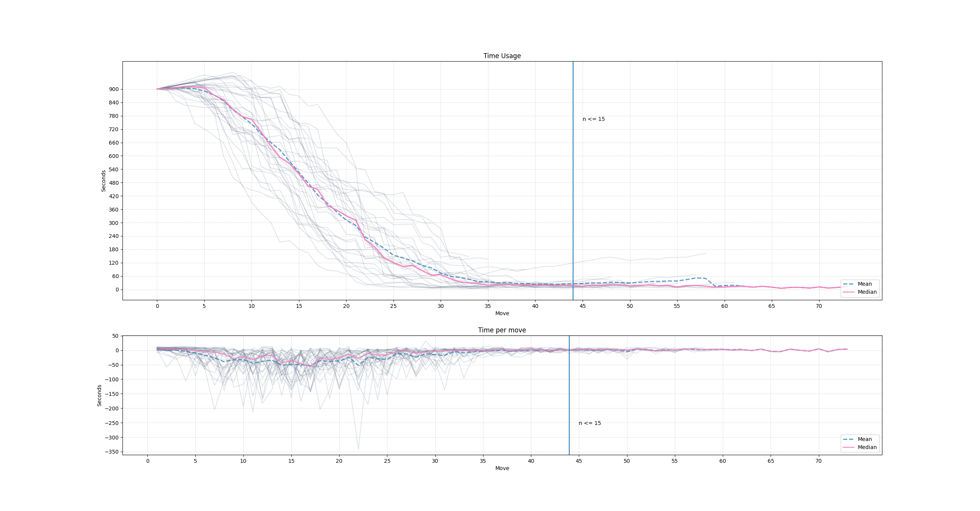The image size is (980, 511).
Task: Click the "Move" x-axis label under Time per move chart
Action: click(502, 468)
